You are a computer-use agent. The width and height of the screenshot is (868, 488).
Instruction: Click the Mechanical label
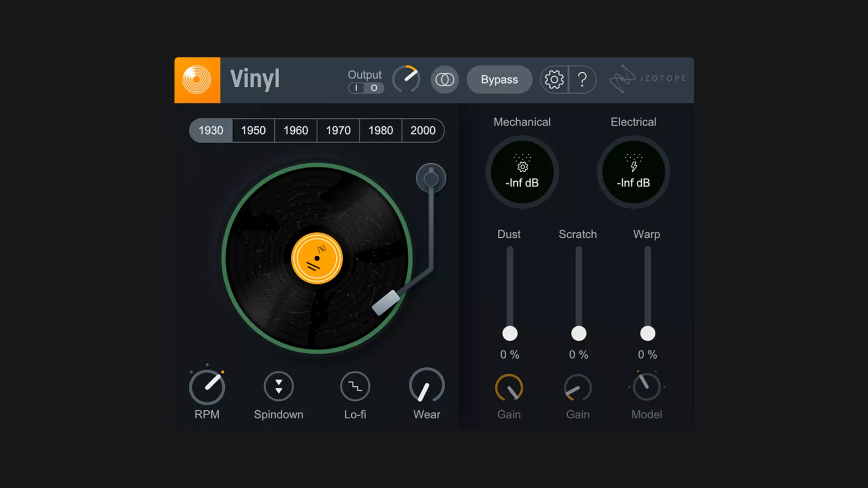pos(522,122)
